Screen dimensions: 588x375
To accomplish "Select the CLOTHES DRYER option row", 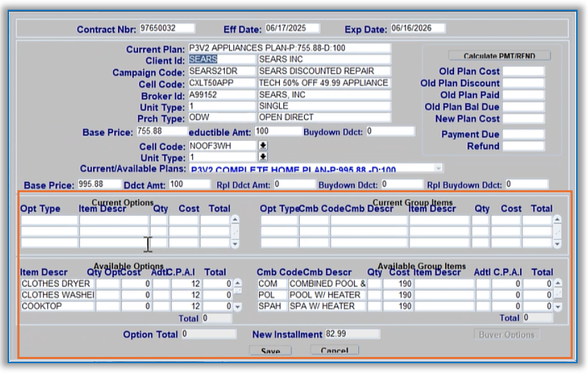I will (58, 284).
